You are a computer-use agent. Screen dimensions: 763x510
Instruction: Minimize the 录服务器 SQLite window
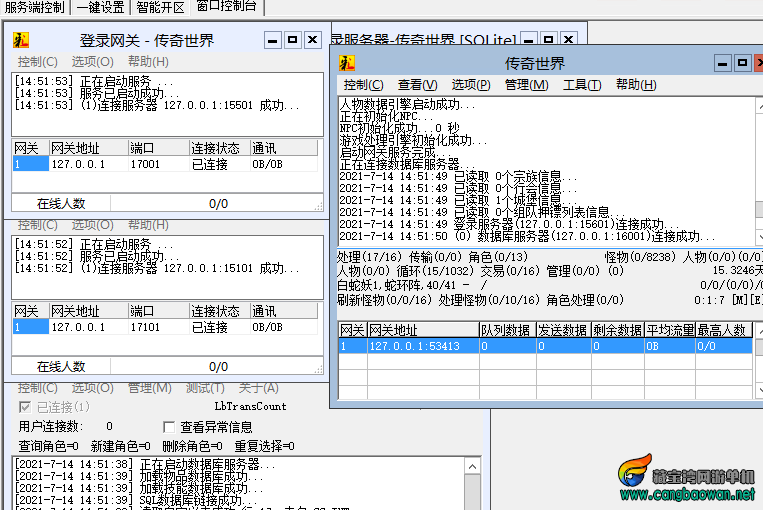[x=528, y=38]
